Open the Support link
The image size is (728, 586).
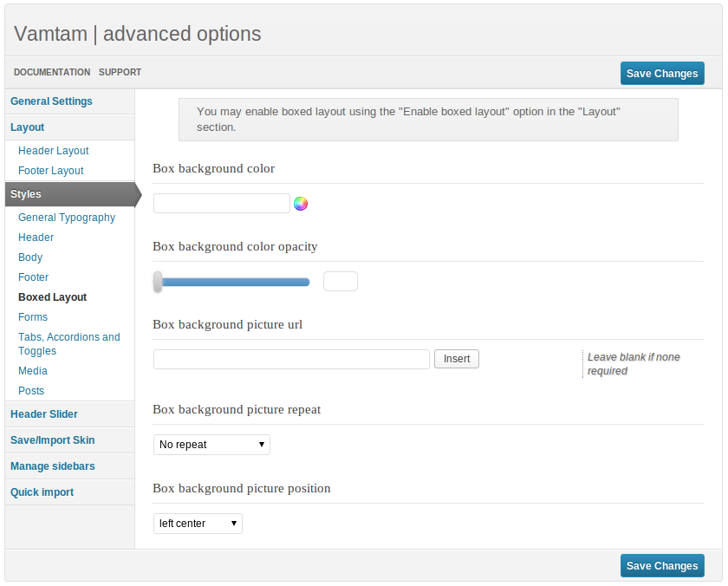(x=120, y=73)
